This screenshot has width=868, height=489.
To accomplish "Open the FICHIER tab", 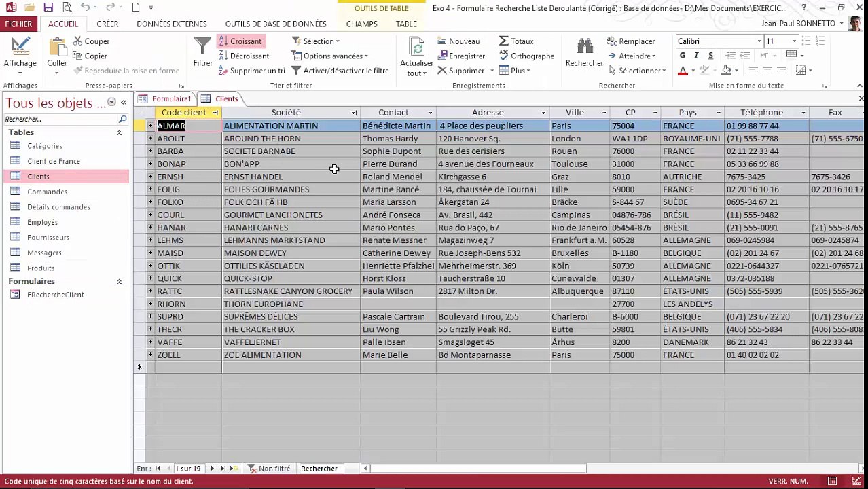I will [x=18, y=24].
